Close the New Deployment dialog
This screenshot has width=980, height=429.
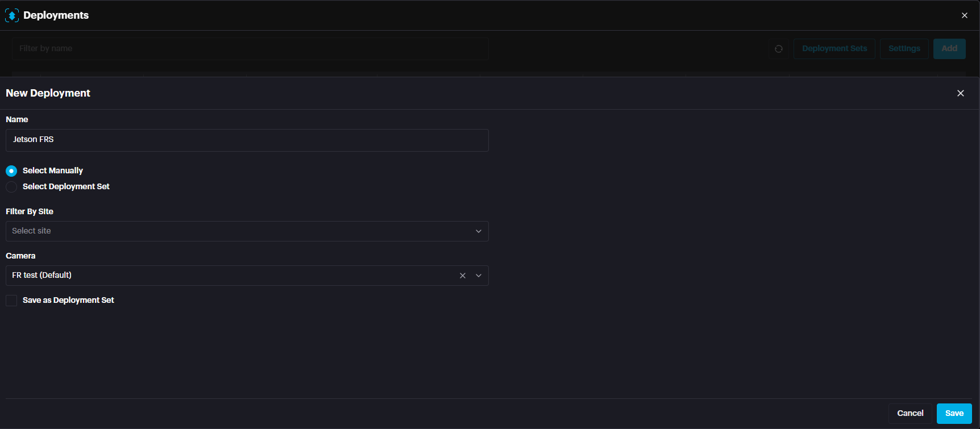[960, 93]
